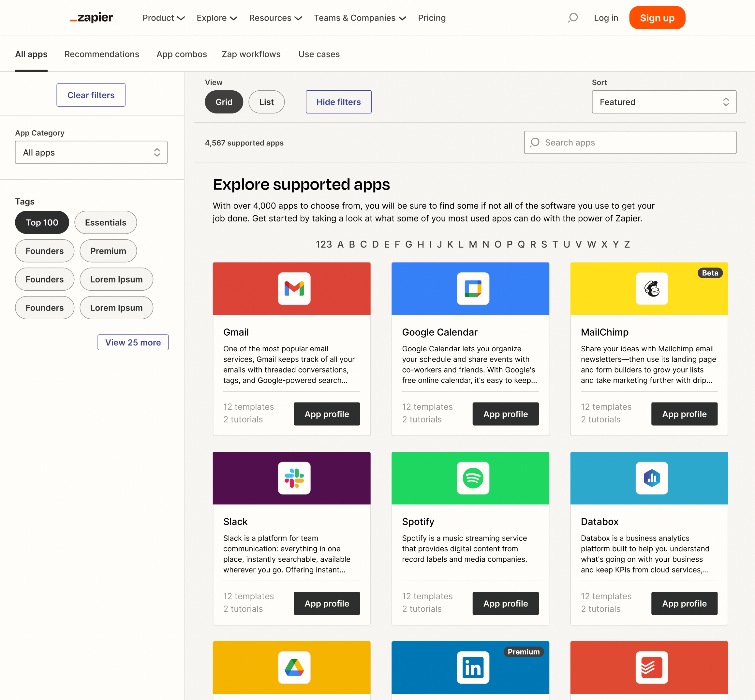Jump to apps starting with M
The width and height of the screenshot is (755, 700).
(473, 244)
